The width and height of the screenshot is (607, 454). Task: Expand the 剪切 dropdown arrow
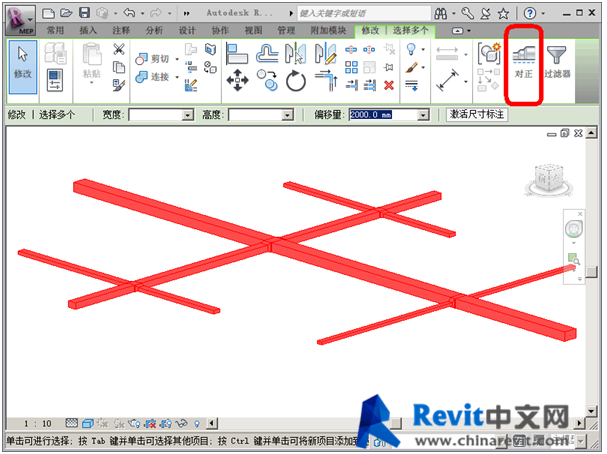click(x=177, y=59)
